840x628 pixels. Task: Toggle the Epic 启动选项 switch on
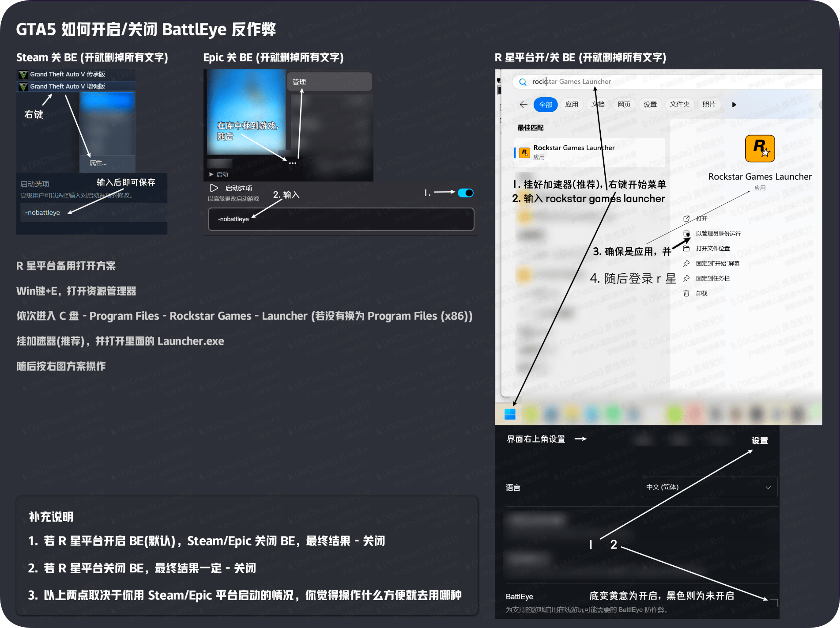click(x=465, y=193)
